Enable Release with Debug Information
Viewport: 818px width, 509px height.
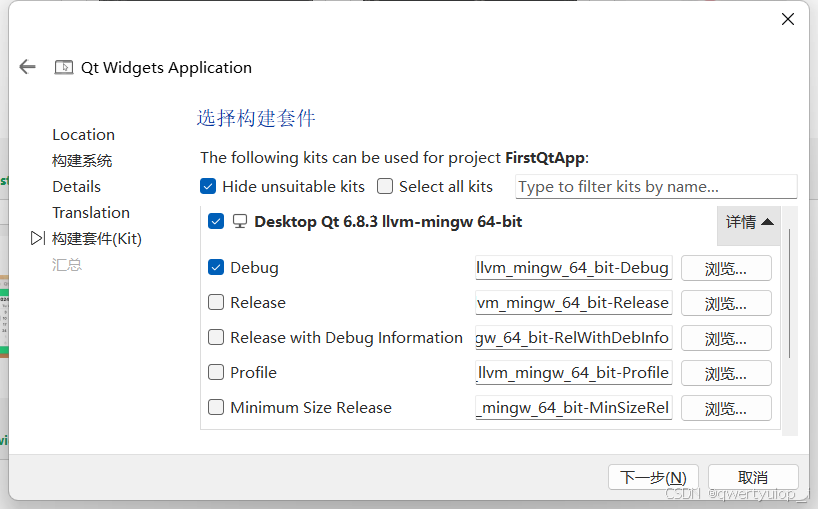pos(216,337)
